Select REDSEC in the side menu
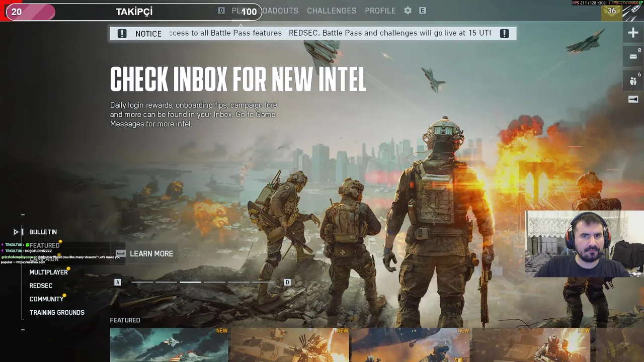Screen dimensions: 644x362 pos(41,286)
